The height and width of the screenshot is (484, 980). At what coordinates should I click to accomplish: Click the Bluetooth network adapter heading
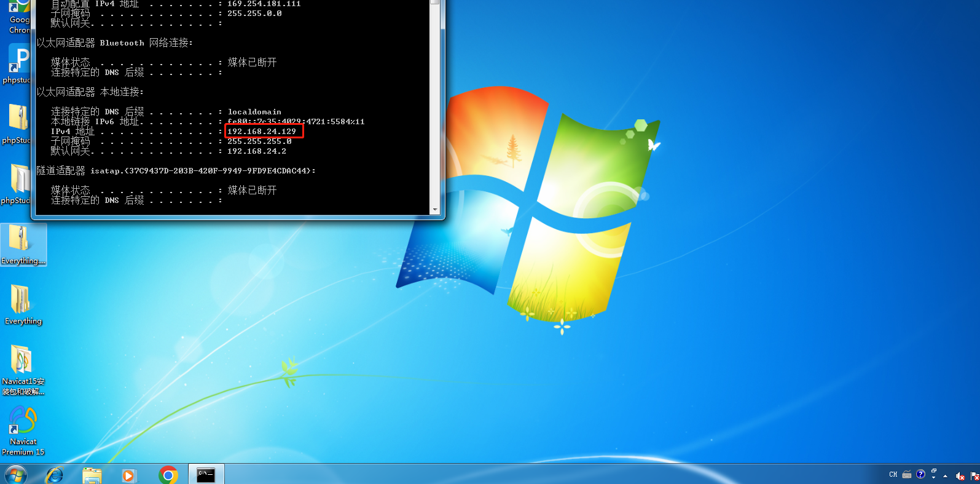[115, 42]
